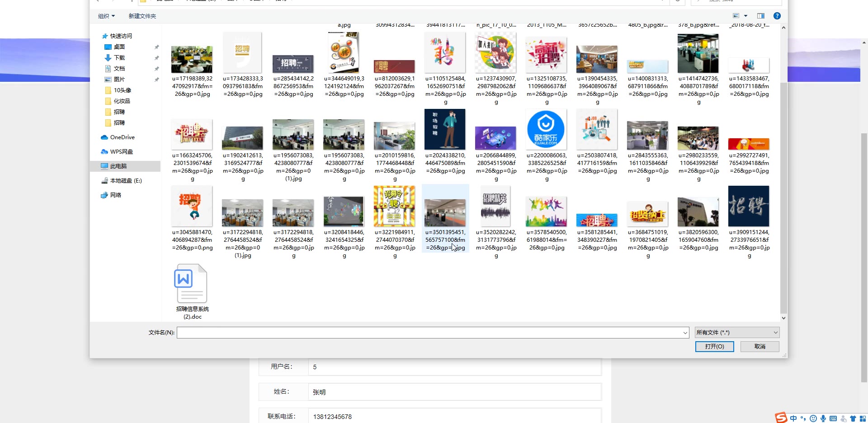
Task: Click the 文件名 input field
Action: click(x=429, y=333)
